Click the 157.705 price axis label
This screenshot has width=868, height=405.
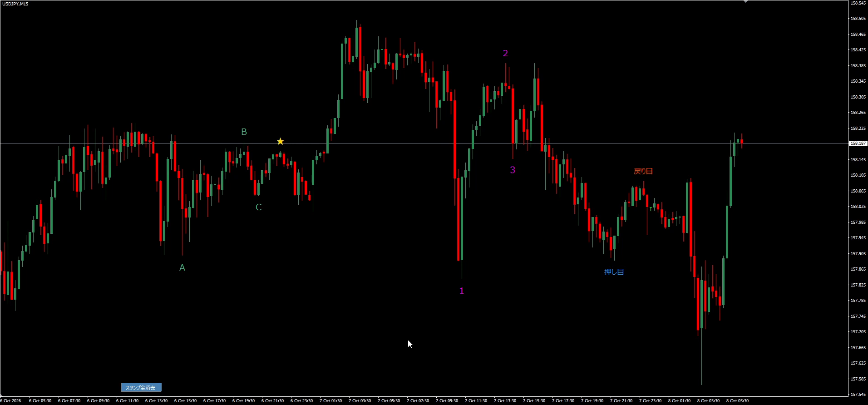click(x=858, y=332)
